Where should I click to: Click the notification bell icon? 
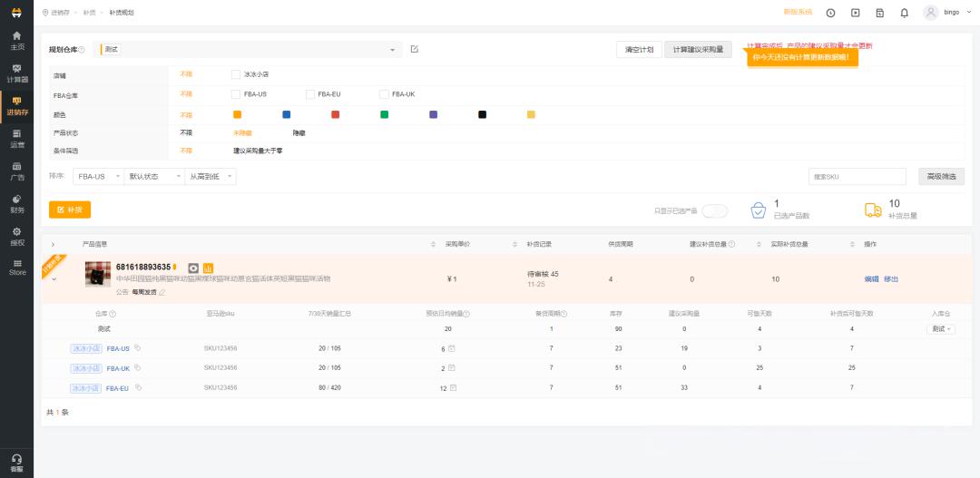(904, 13)
